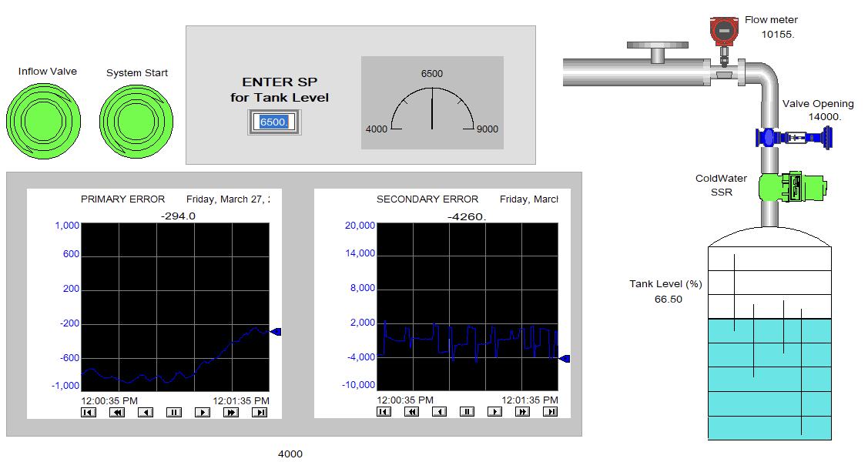Click the Primary Error blue pen marker
This screenshot has width=868, height=462.
point(276,332)
